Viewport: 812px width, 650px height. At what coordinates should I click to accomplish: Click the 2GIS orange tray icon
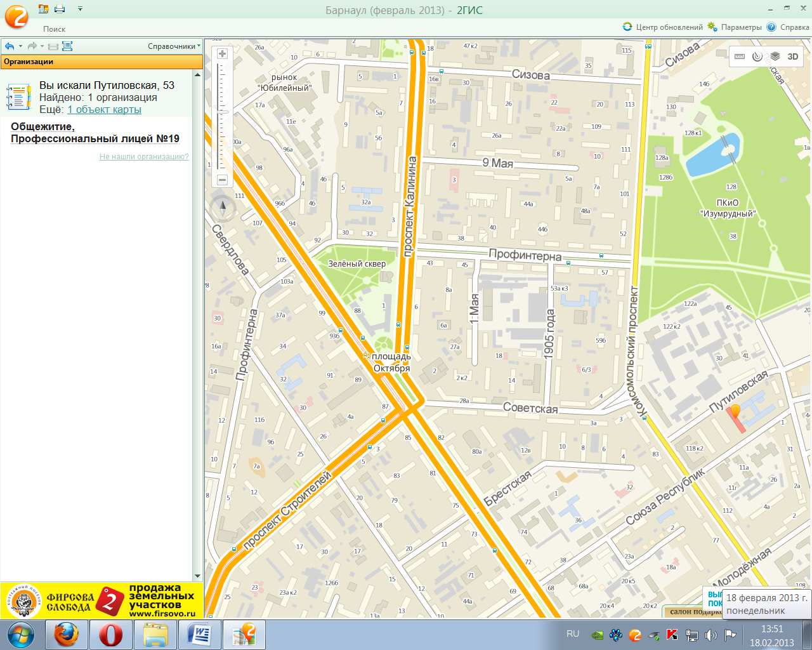click(635, 635)
